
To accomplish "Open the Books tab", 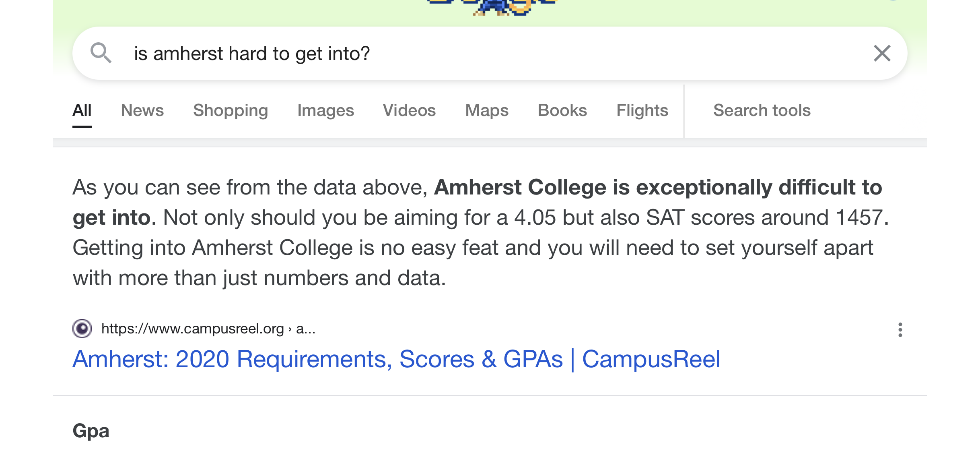I will tap(562, 110).
